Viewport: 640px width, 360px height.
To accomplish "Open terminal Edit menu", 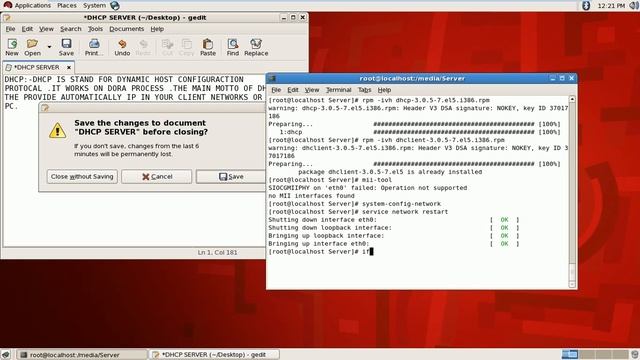I will tap(293, 90).
